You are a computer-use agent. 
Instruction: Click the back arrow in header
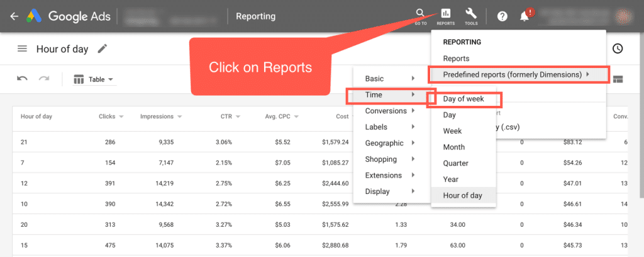pos(14,16)
